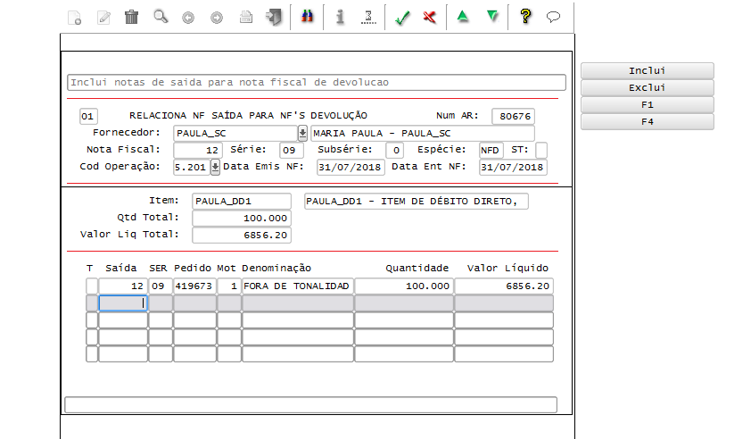Click the first row SER cell 09
Viewport: 748px width, 439px height.
tap(160, 286)
